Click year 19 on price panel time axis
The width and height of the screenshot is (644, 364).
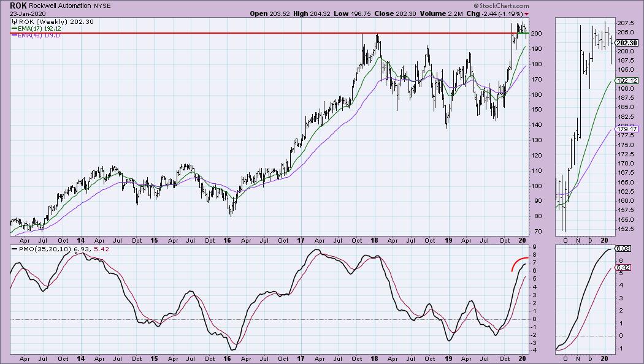pyautogui.click(x=448, y=240)
